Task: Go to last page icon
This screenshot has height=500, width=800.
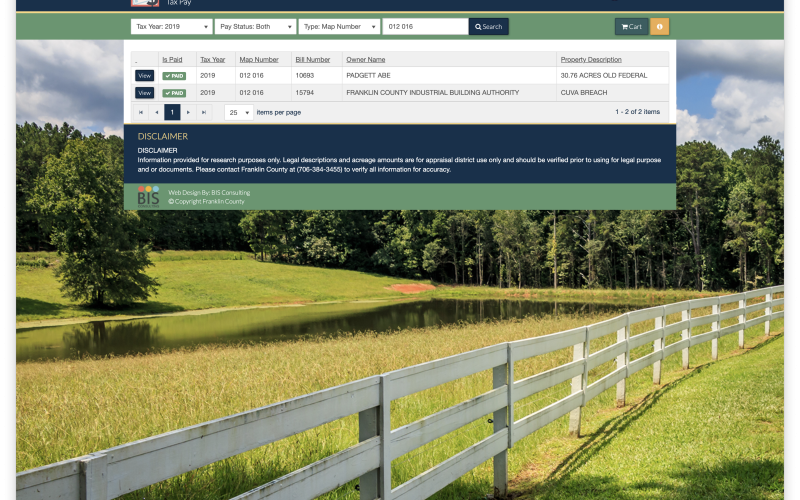Action: point(204,112)
